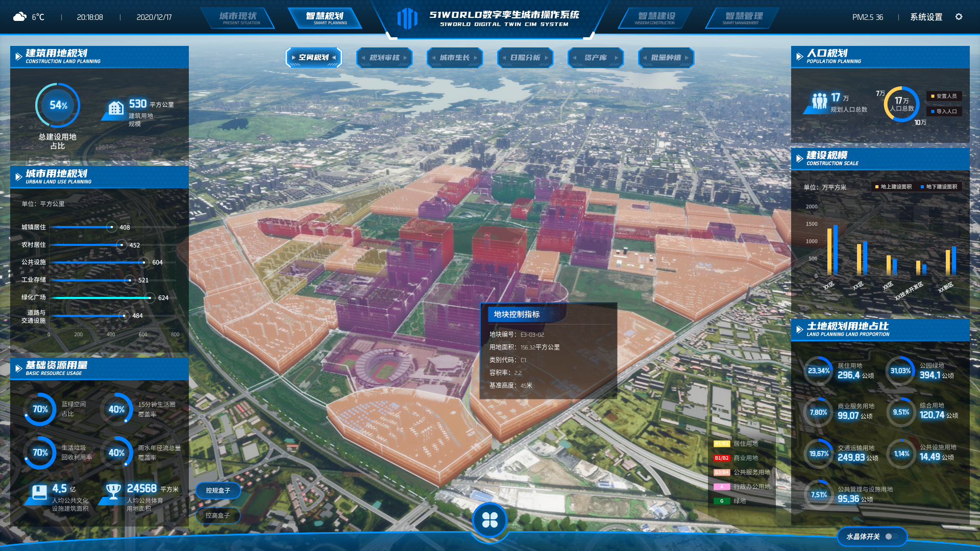This screenshot has height=551, width=980.
Task: Switch to 智慧管理 tab
Action: (x=743, y=18)
